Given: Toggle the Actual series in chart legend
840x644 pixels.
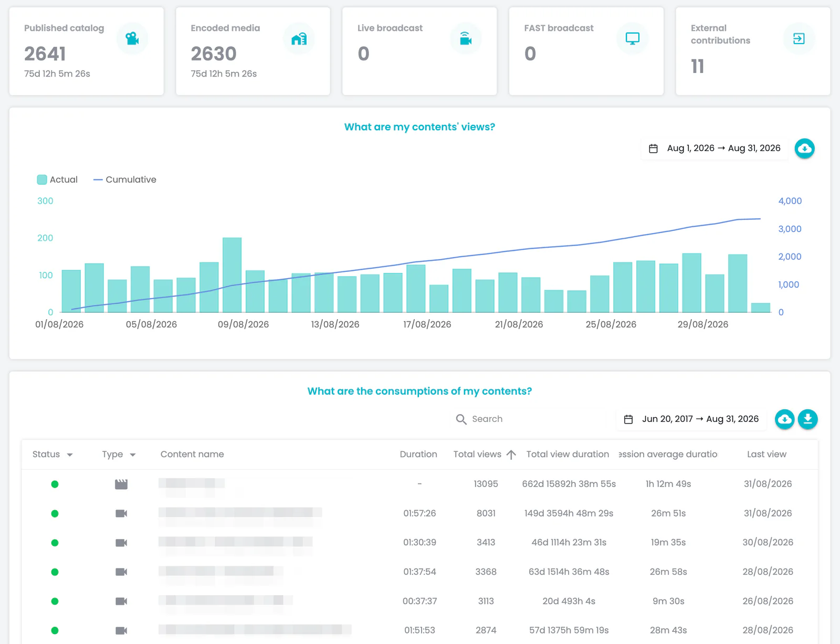Looking at the screenshot, I should 57,180.
